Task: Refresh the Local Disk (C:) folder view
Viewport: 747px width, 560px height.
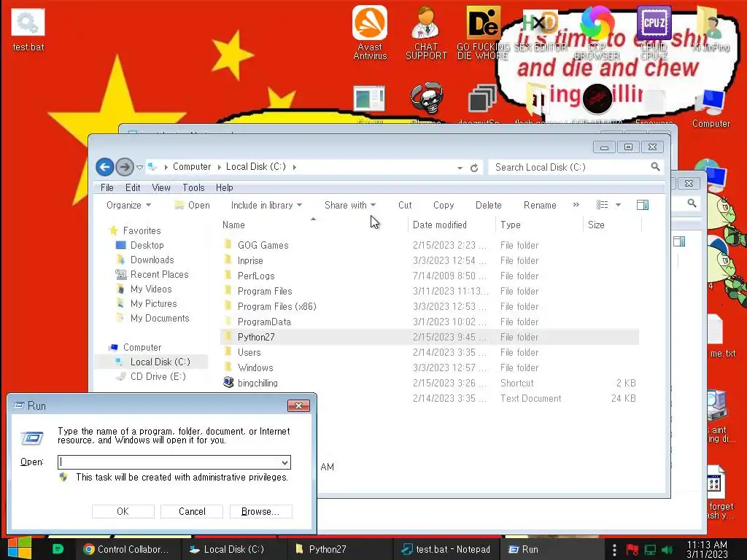Action: 474,168
